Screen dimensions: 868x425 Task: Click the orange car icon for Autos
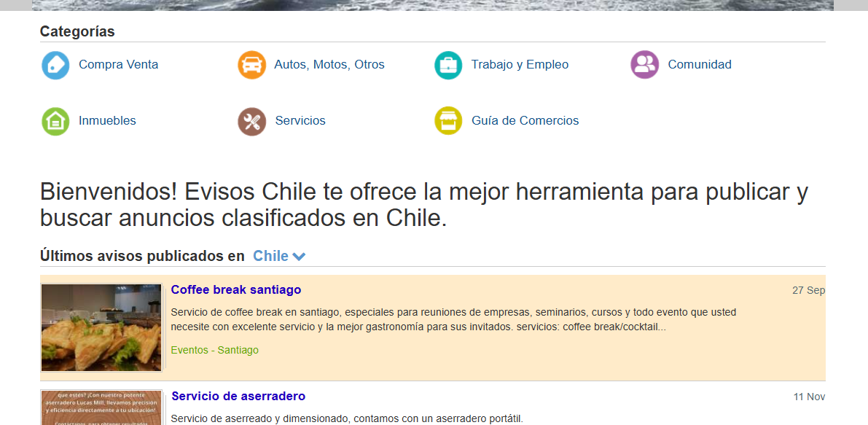pos(251,65)
